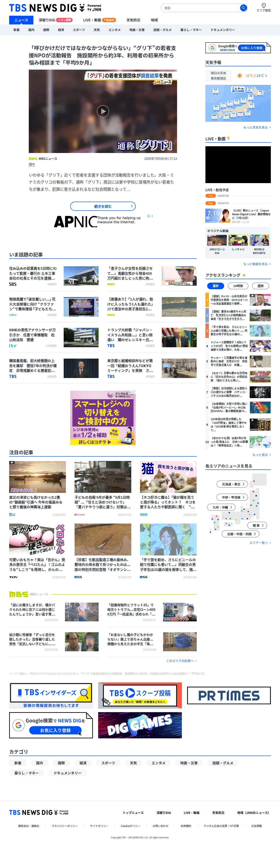Image resolution: width=280 pixels, height=868 pixels.
Task: Open the トランプ大統領 article headline
Action: [x=131, y=335]
